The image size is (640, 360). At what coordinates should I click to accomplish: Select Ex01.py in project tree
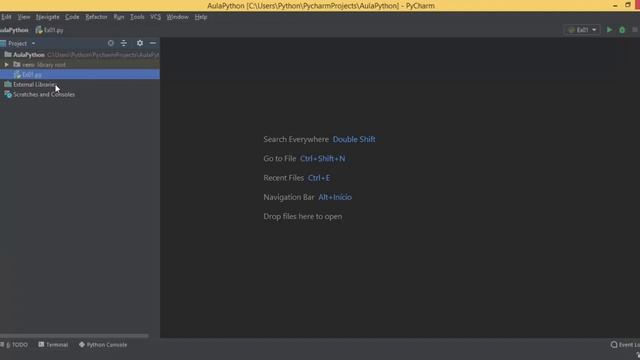click(x=80, y=74)
